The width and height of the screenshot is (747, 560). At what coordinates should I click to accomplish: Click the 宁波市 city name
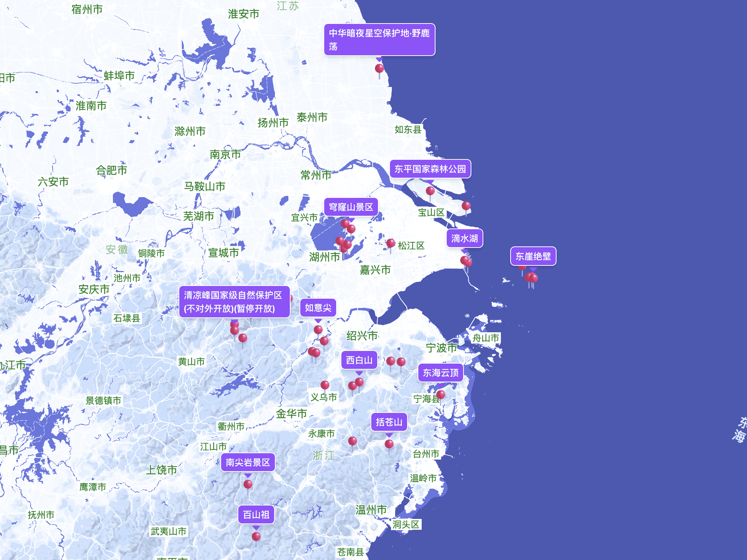(x=441, y=348)
